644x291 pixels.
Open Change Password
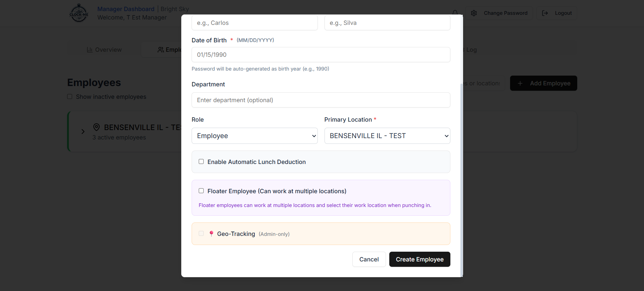pos(499,13)
